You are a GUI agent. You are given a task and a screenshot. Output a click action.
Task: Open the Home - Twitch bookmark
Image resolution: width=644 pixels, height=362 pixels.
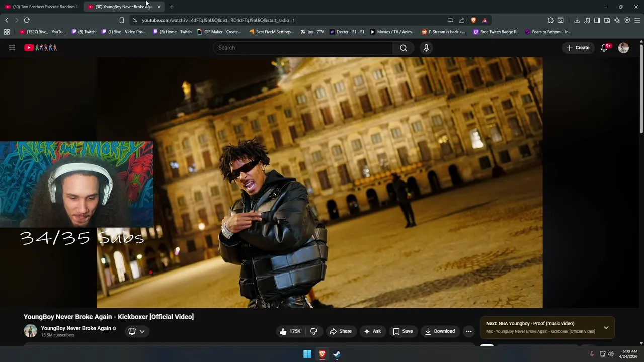tap(172, 32)
